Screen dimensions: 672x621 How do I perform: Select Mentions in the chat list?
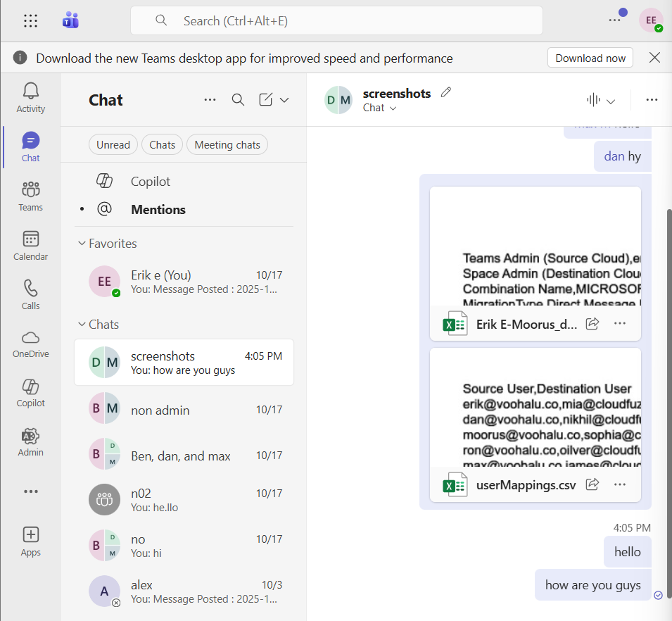(x=158, y=209)
